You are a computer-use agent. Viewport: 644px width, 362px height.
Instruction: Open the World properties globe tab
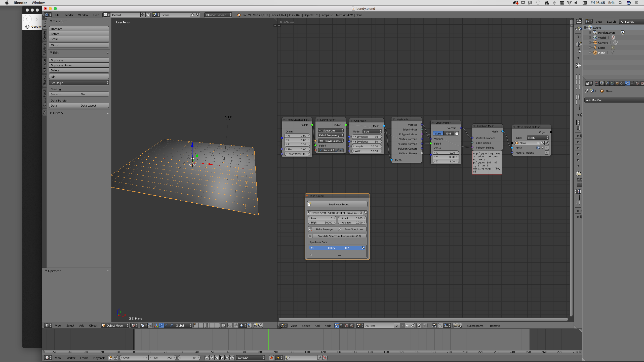[x=612, y=83]
